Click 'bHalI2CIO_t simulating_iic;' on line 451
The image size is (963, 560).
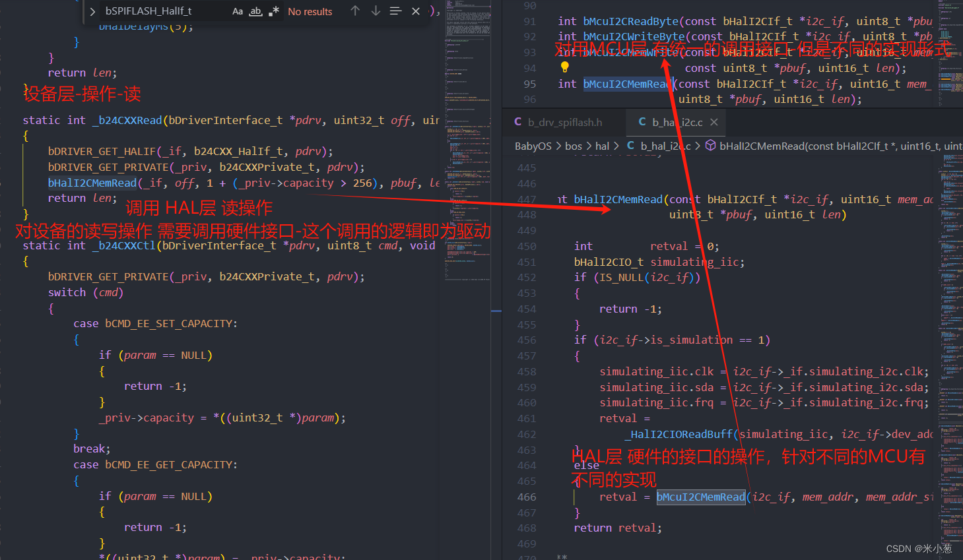[659, 262]
